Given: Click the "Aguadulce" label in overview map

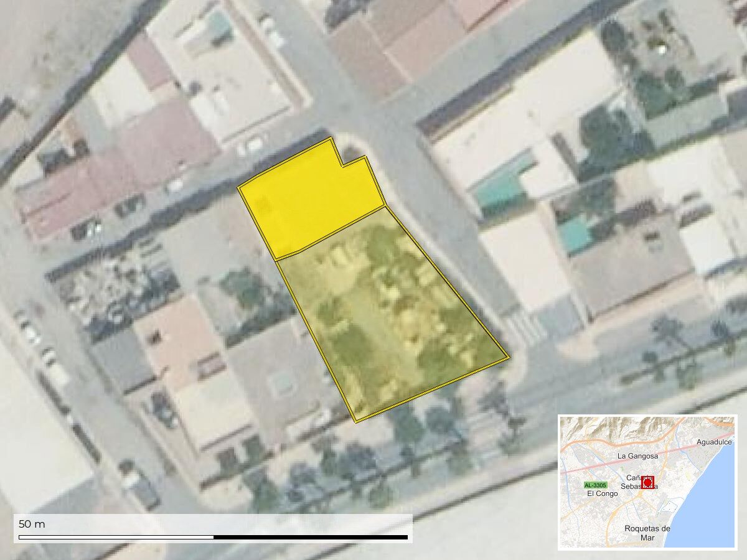Looking at the screenshot, I should click(714, 441).
